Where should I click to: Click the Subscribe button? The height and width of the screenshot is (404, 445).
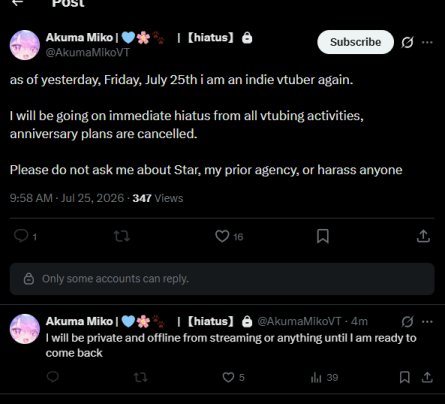point(355,42)
